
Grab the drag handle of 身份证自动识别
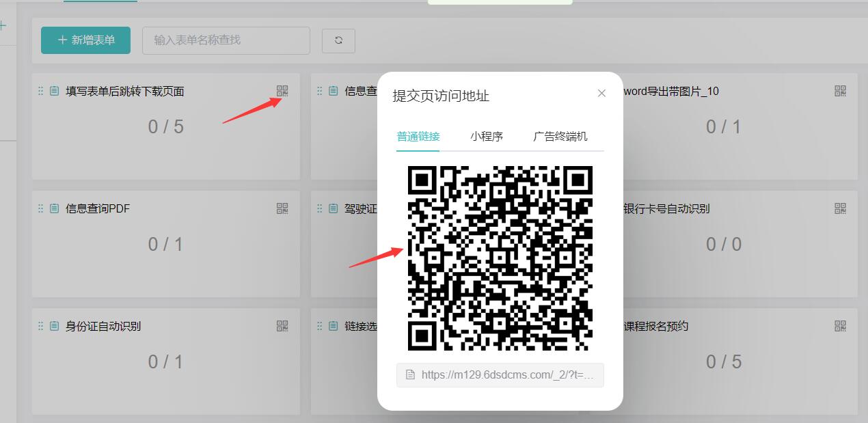(40, 326)
